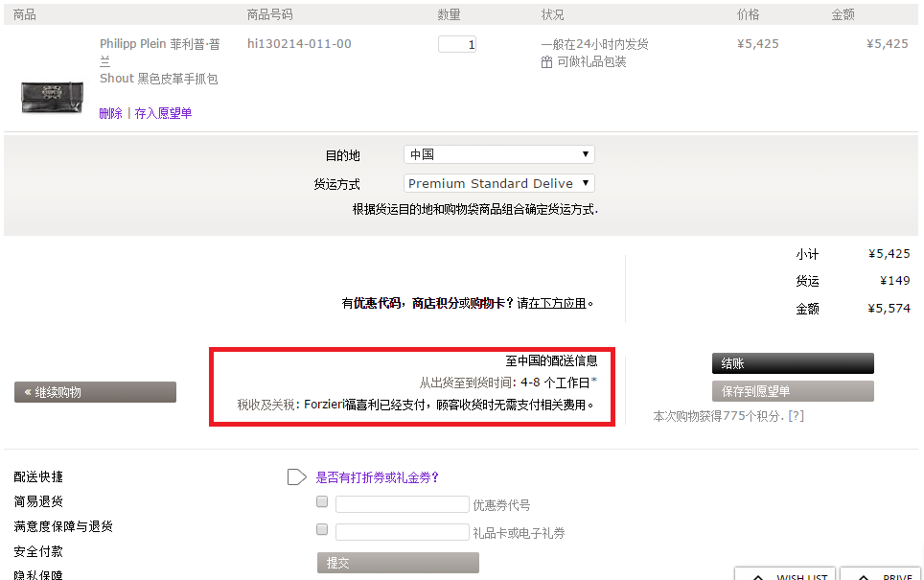The width and height of the screenshot is (924, 580).
Task: Click the quantity field showing 1
Action: [x=456, y=44]
